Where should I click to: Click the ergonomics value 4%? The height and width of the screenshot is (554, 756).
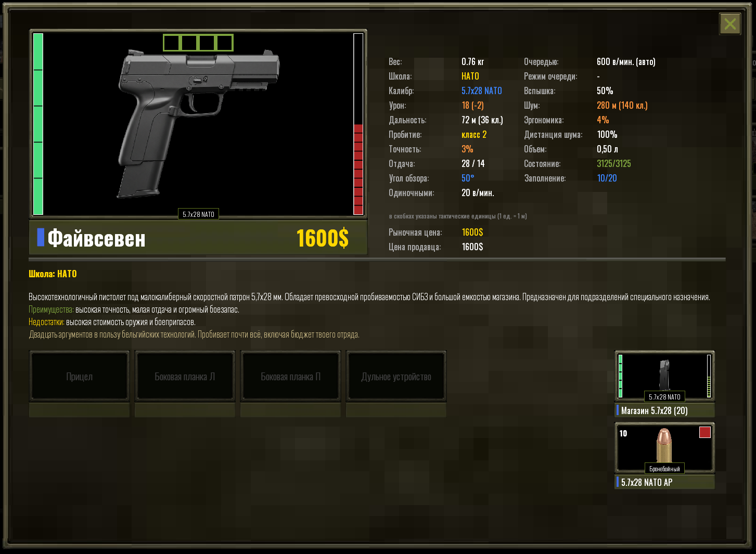[603, 120]
